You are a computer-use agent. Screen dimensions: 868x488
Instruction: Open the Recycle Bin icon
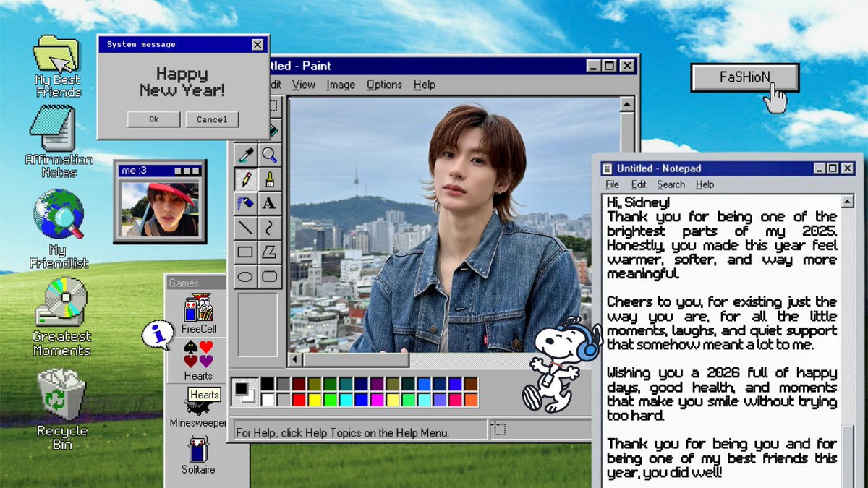coord(61,409)
